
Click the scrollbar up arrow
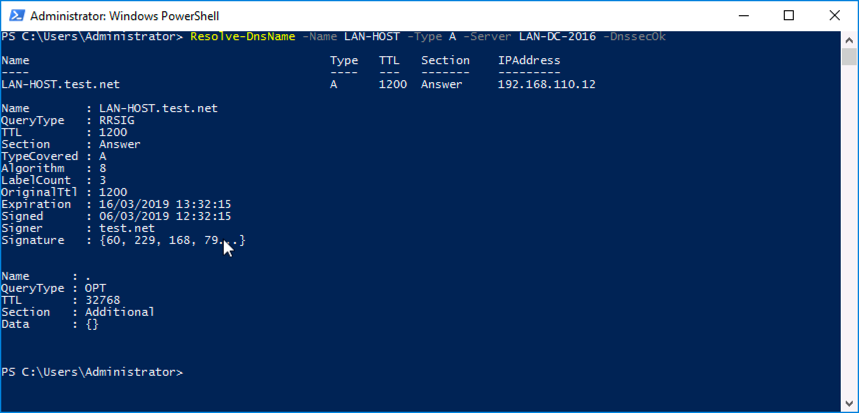(x=849, y=39)
